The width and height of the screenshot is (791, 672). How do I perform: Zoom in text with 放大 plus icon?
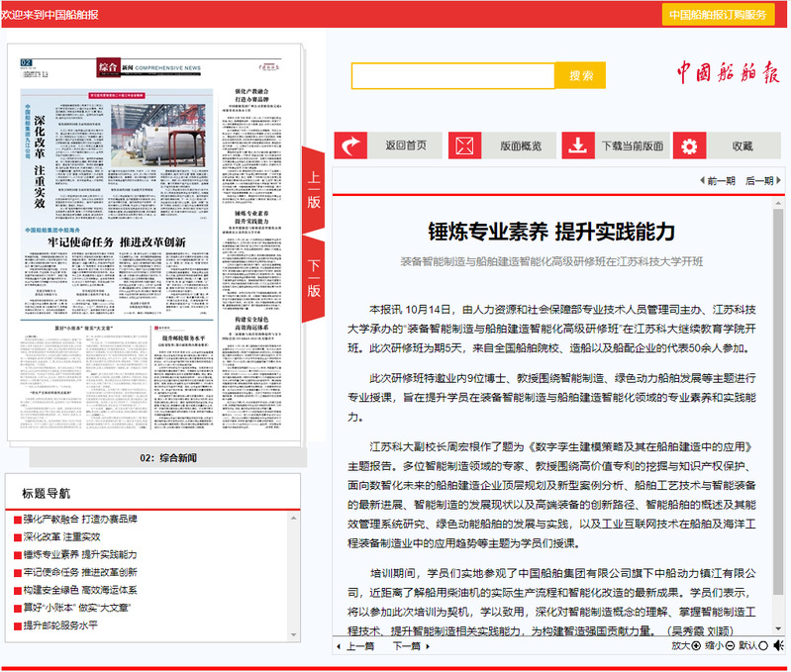(696, 646)
